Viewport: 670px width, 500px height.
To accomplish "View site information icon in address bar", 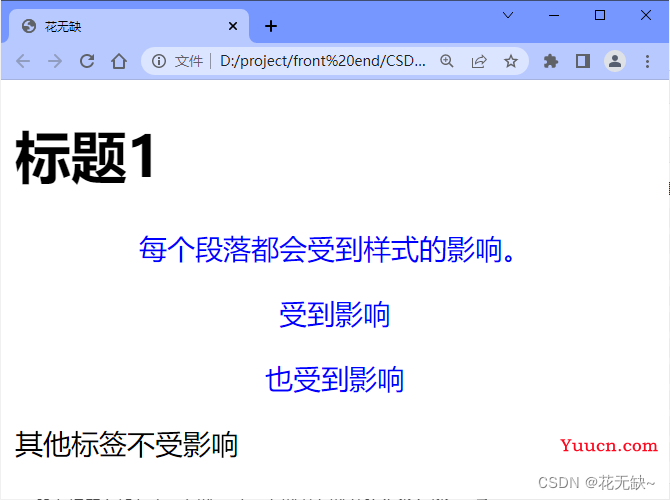I will (159, 61).
